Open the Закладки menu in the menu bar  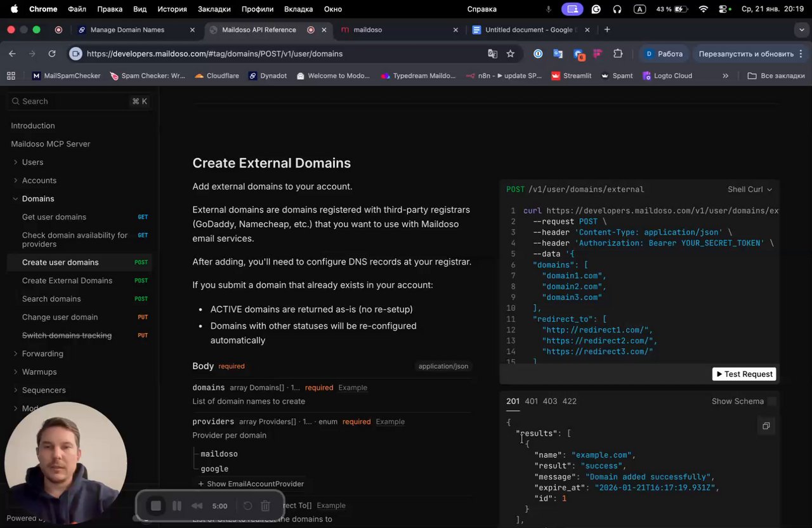click(214, 9)
